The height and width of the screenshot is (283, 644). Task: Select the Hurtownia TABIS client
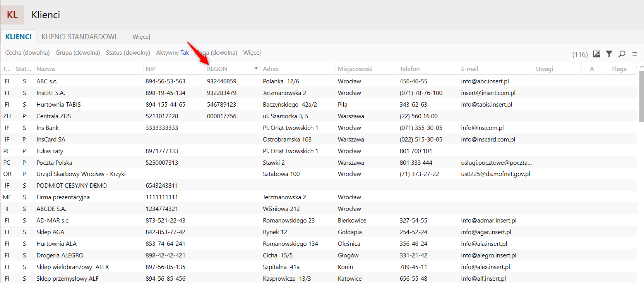point(319,105)
